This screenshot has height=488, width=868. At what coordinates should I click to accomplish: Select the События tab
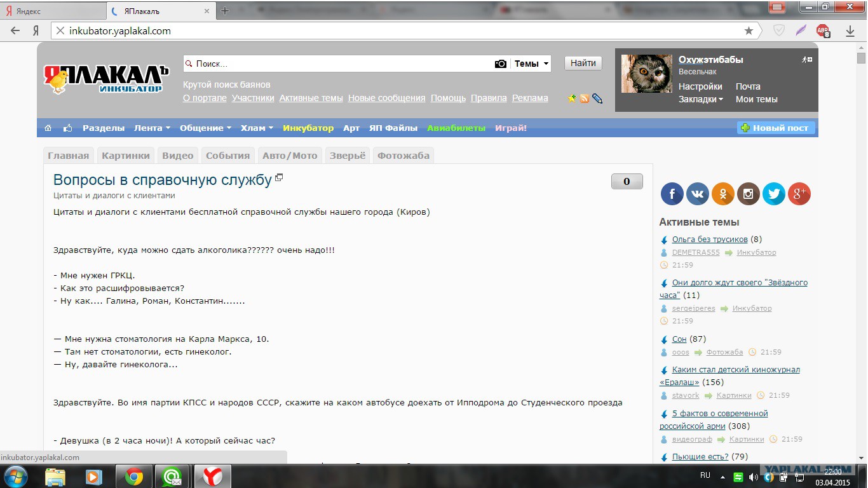click(x=228, y=156)
